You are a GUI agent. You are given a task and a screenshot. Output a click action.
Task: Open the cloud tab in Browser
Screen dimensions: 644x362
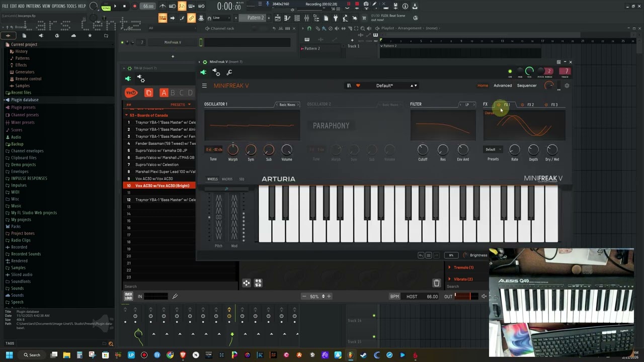click(73, 36)
